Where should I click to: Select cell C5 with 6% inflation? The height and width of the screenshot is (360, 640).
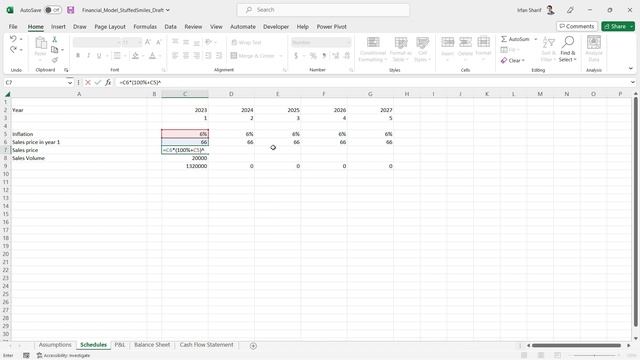[185, 134]
